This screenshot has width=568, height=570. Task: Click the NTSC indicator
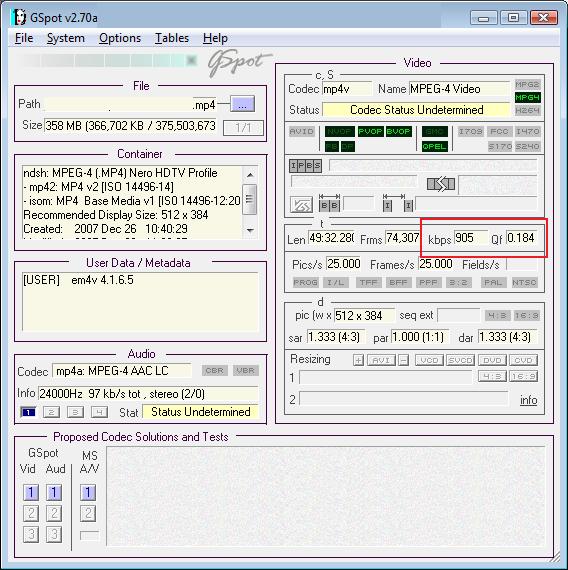(x=524, y=282)
